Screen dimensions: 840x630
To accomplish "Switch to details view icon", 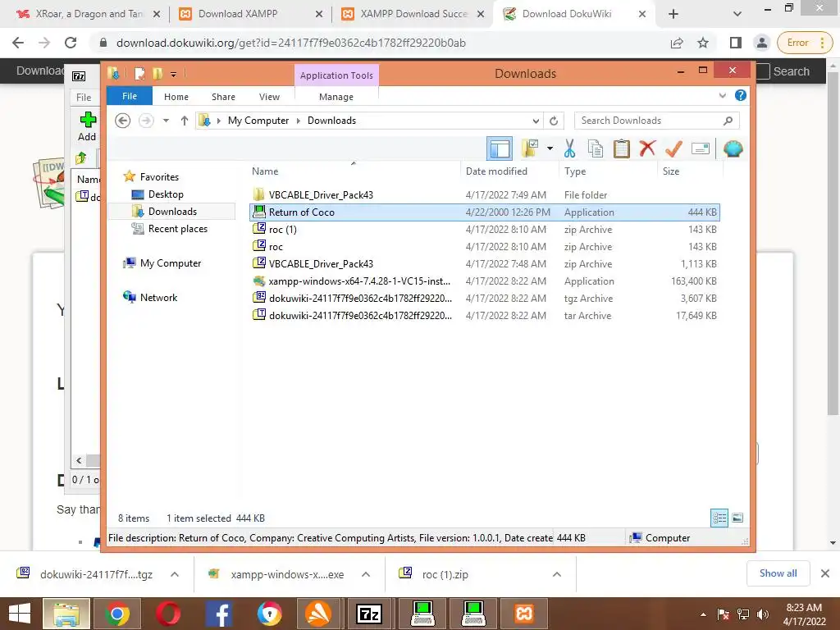I will click(719, 518).
